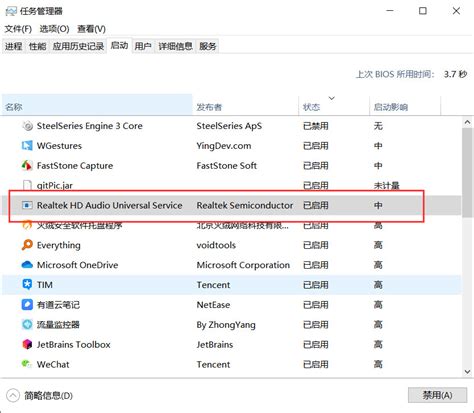The height and width of the screenshot is (413, 474).
Task: Click publisher By ZhongYang
Action: pos(226,325)
